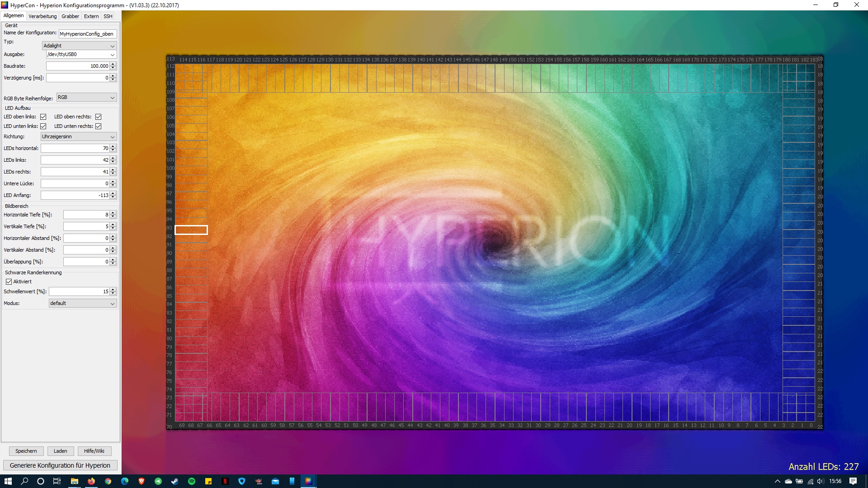868x488 pixels.
Task: Open the volume control in the tray
Action: tap(821, 481)
